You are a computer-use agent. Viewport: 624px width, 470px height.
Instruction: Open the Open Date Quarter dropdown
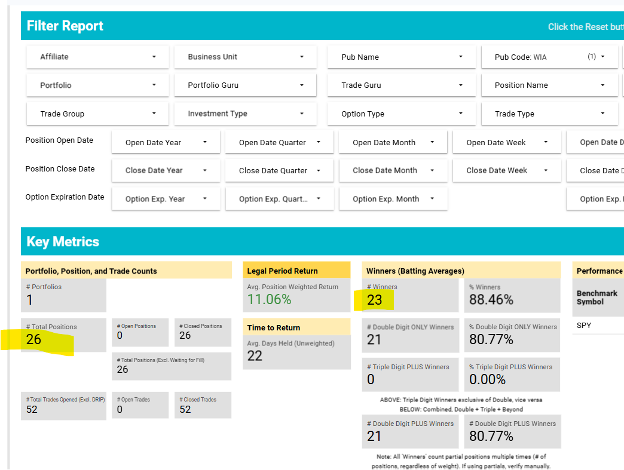[x=279, y=143]
